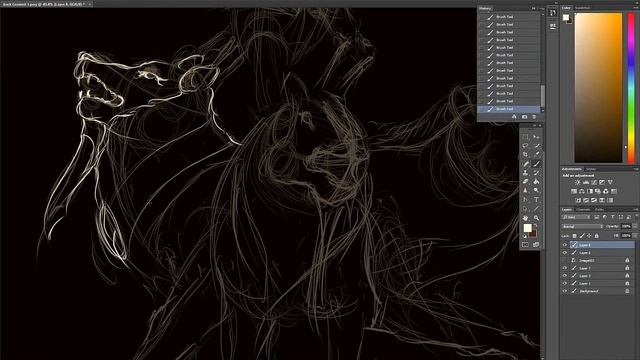
Task: Add a Brightness/Contrast adjustment
Action: tap(578, 182)
